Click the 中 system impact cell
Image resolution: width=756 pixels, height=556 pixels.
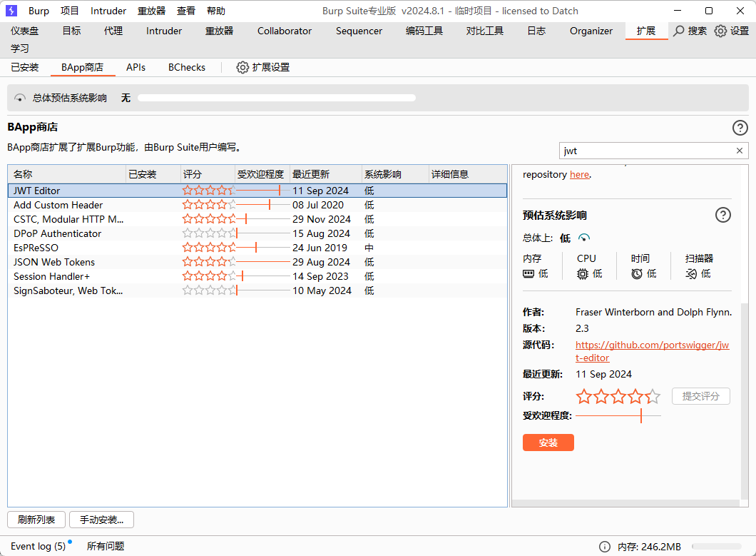(x=369, y=248)
